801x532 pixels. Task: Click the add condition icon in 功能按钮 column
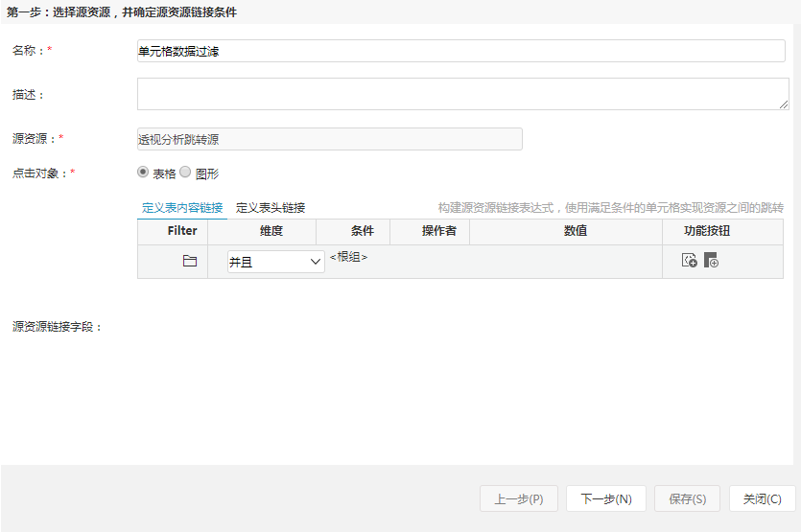tap(689, 260)
